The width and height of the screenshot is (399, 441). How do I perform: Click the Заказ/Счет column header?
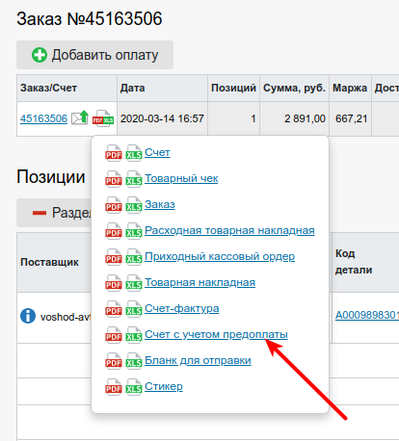67,88
